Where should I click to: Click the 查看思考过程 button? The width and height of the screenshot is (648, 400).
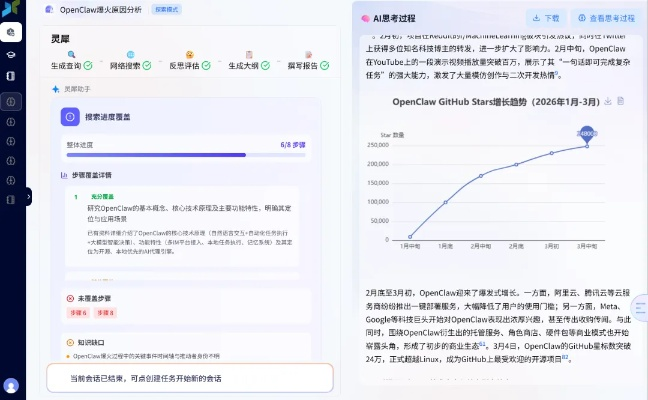(608, 18)
